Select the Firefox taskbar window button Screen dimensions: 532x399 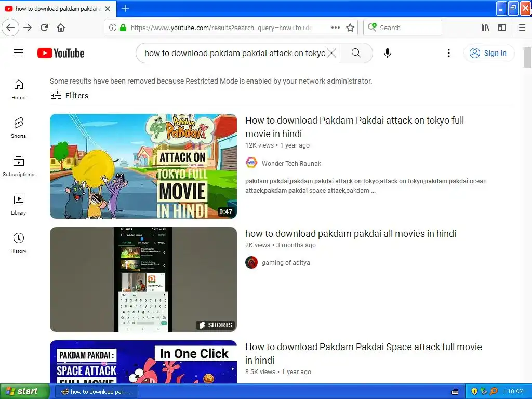(x=96, y=392)
